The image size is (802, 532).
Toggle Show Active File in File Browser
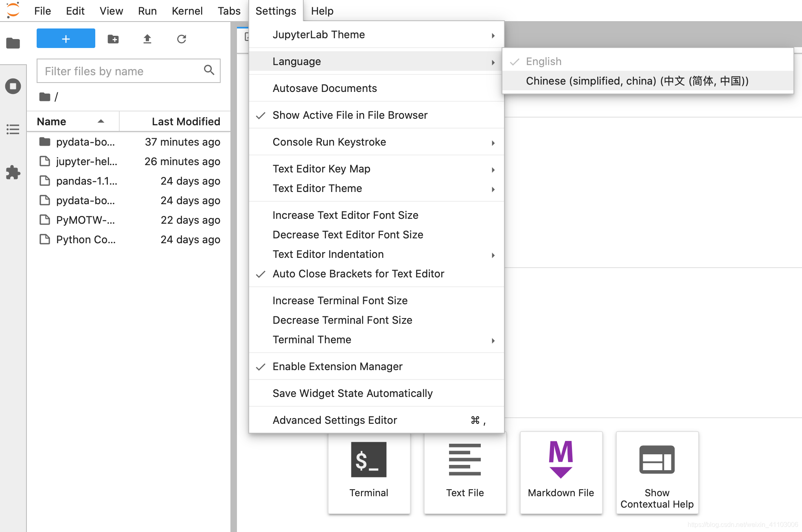tap(350, 115)
